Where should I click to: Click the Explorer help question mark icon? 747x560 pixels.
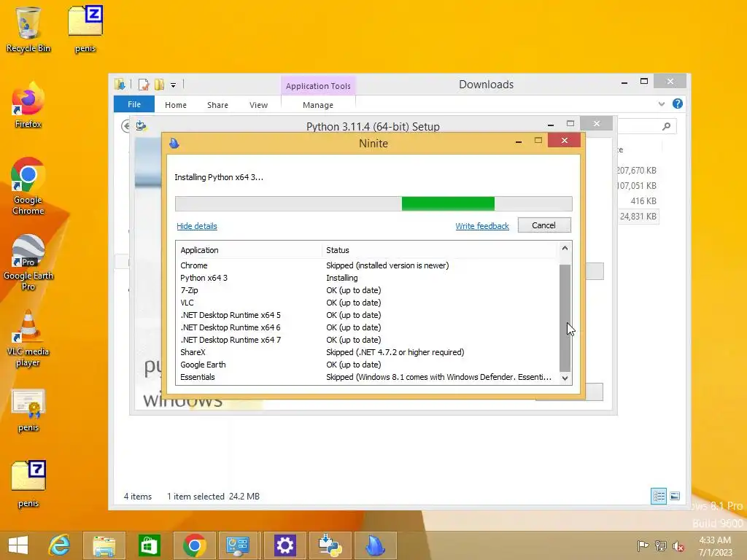678,104
